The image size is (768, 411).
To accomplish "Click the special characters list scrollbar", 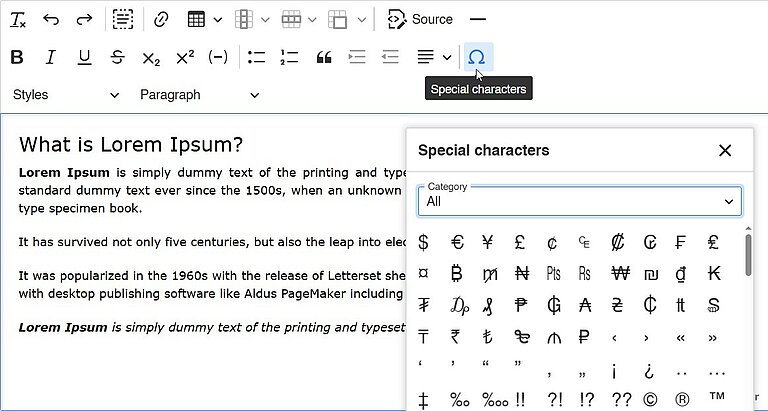I will coord(748,255).
